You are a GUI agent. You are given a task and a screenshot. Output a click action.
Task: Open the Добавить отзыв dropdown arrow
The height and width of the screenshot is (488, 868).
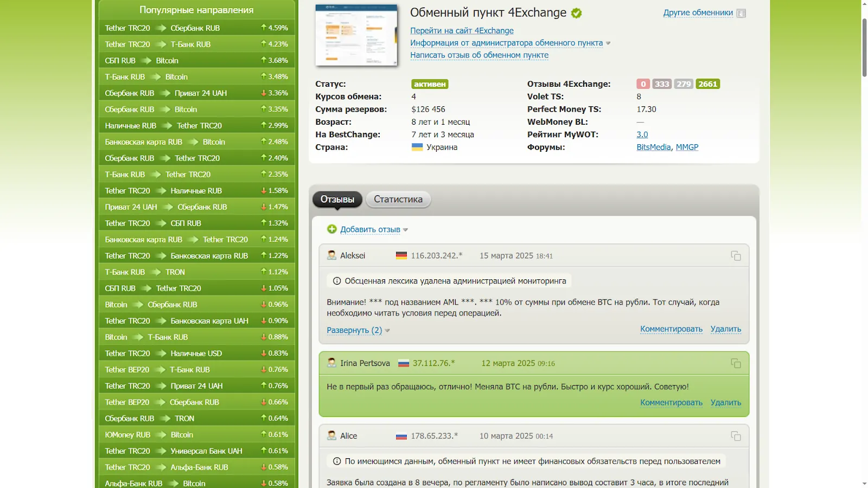[x=405, y=230]
